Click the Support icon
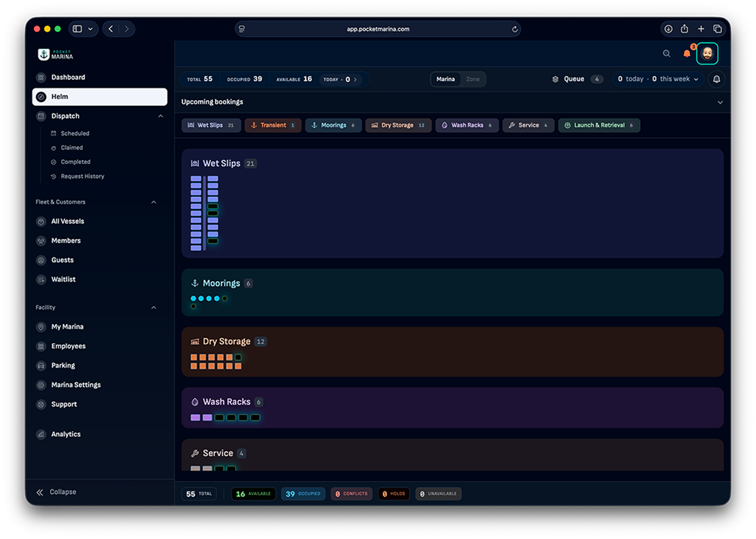The image size is (756, 539). click(x=41, y=404)
